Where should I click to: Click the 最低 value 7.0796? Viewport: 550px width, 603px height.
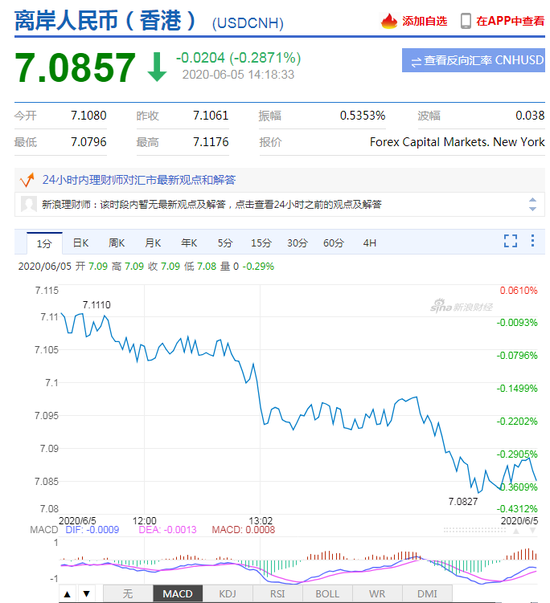(x=88, y=142)
